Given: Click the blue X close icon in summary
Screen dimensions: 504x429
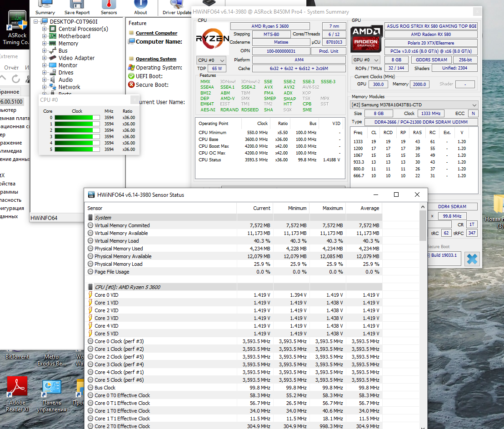Looking at the screenshot, I should click(x=472, y=259).
